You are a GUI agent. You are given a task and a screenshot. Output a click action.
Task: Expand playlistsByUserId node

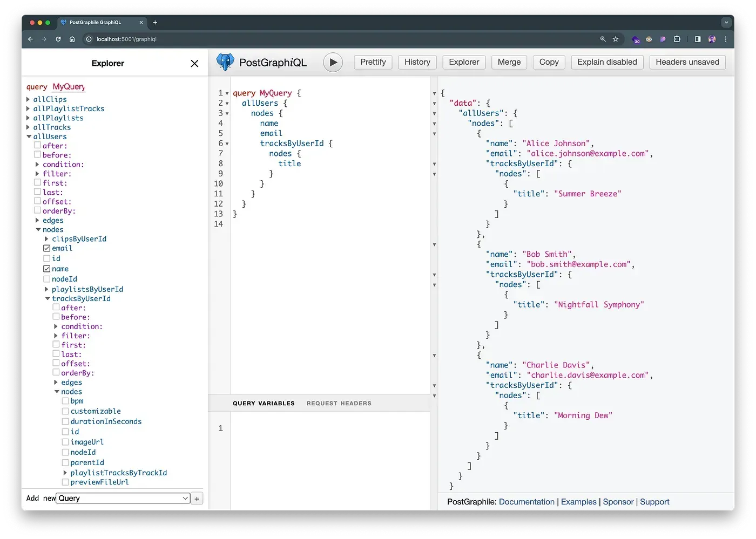47,290
